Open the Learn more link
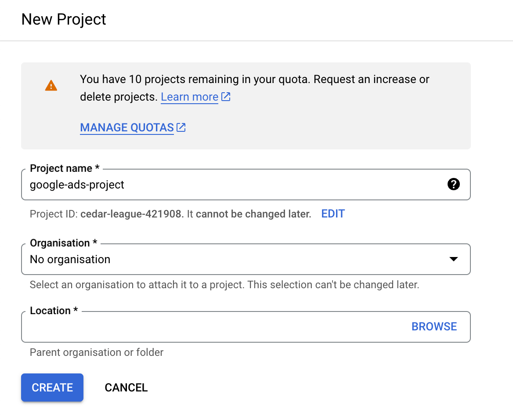513x420 pixels. (x=189, y=97)
